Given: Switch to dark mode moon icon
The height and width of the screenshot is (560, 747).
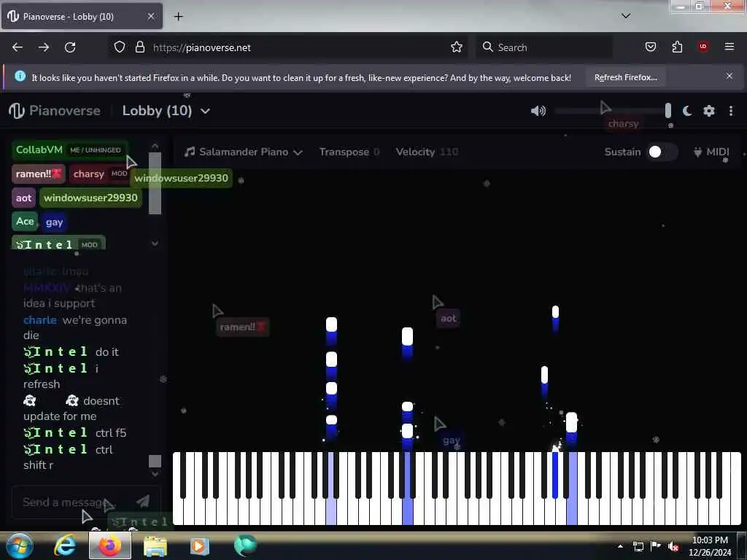Looking at the screenshot, I should (x=686, y=111).
